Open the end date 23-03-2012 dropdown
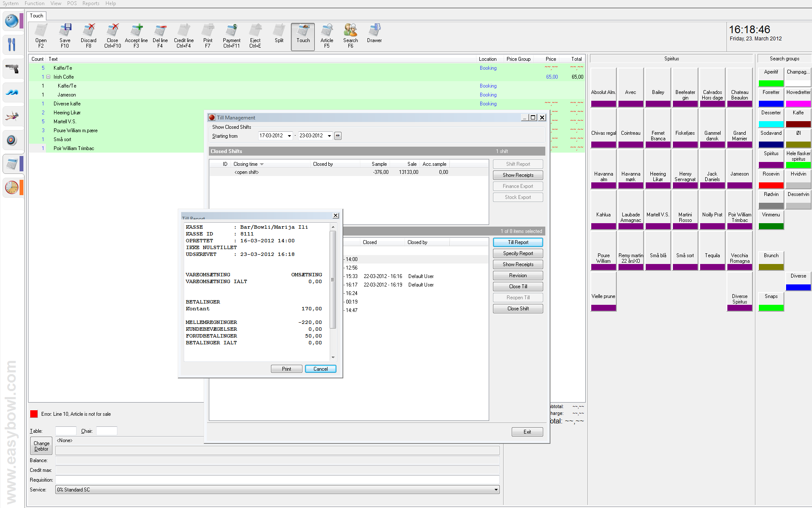 tap(329, 136)
